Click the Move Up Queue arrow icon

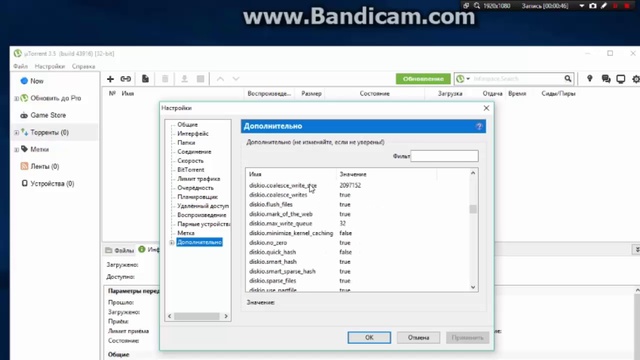[220, 79]
